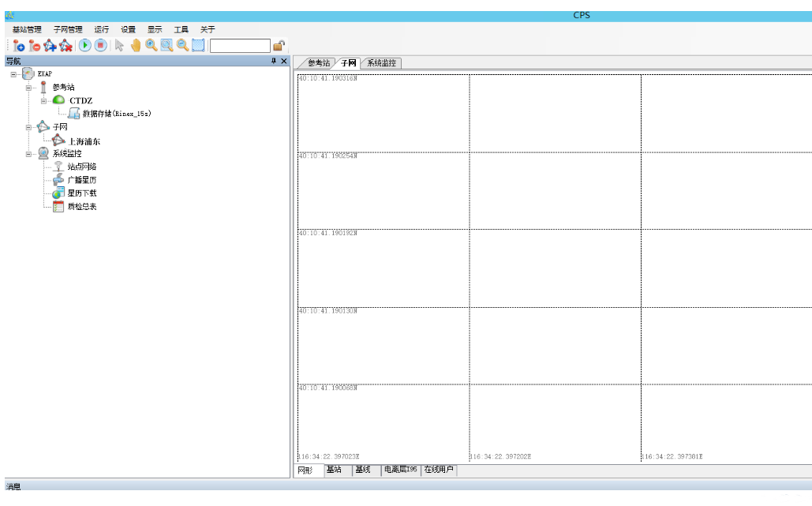Collapse the 系统监控 tree node
This screenshot has width=812, height=506.
click(x=29, y=154)
